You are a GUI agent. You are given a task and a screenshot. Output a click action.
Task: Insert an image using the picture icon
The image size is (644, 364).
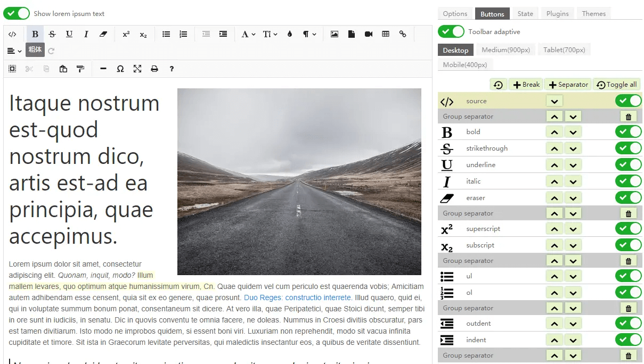[335, 34]
